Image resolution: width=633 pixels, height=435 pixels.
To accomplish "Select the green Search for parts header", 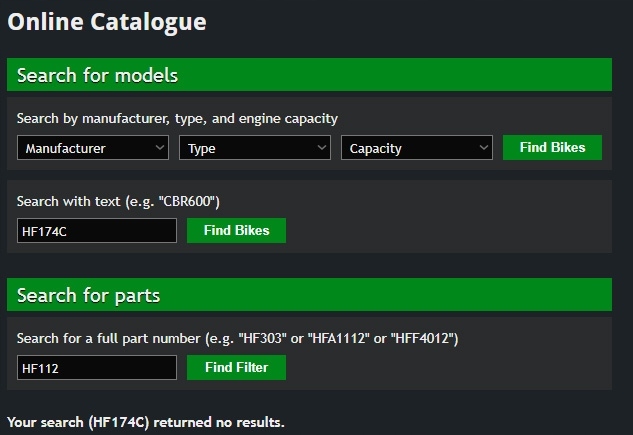I will click(308, 295).
